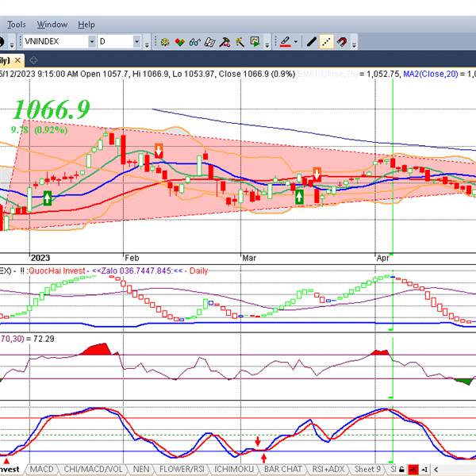Switch to the RSI+ADX sheet tab

[328, 470]
